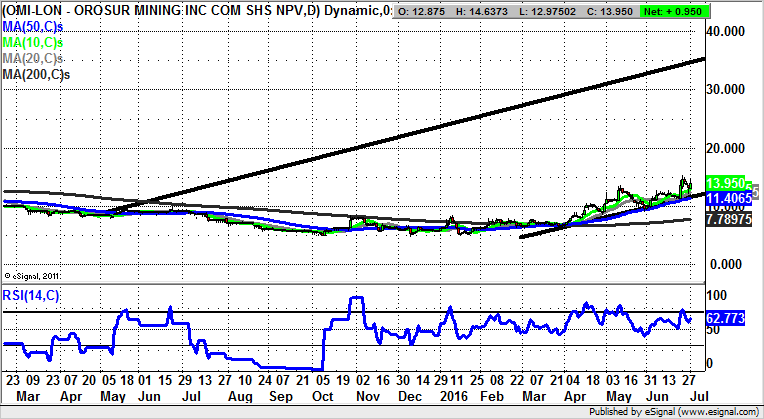Viewport: 764px width, 419px height.
Task: Select the MA(20,C) gray study label
Action: 33,58
